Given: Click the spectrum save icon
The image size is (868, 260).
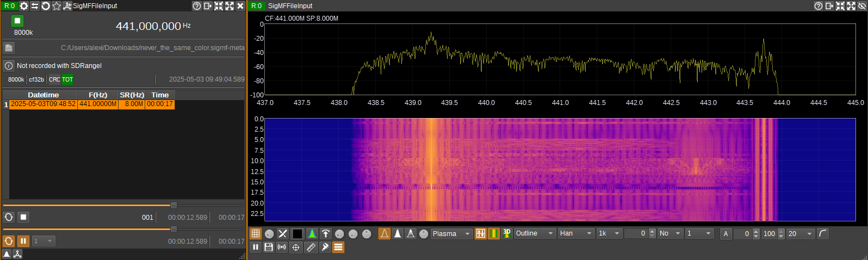Looking at the screenshot, I should [x=269, y=247].
